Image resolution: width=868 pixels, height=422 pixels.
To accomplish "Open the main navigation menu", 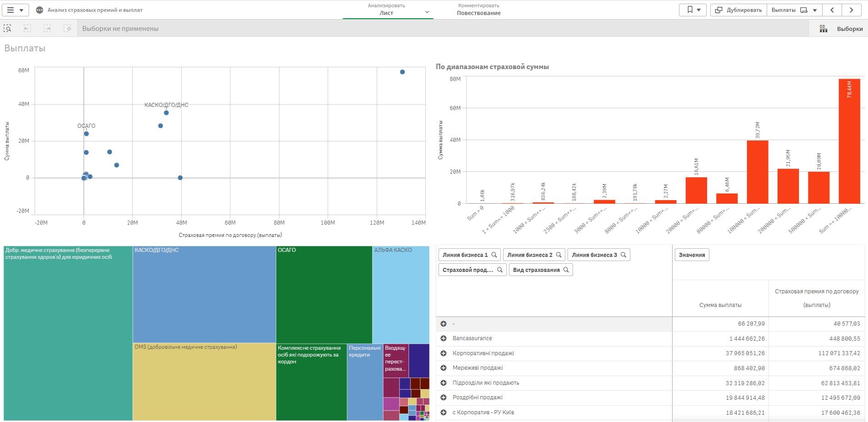I will [x=15, y=10].
